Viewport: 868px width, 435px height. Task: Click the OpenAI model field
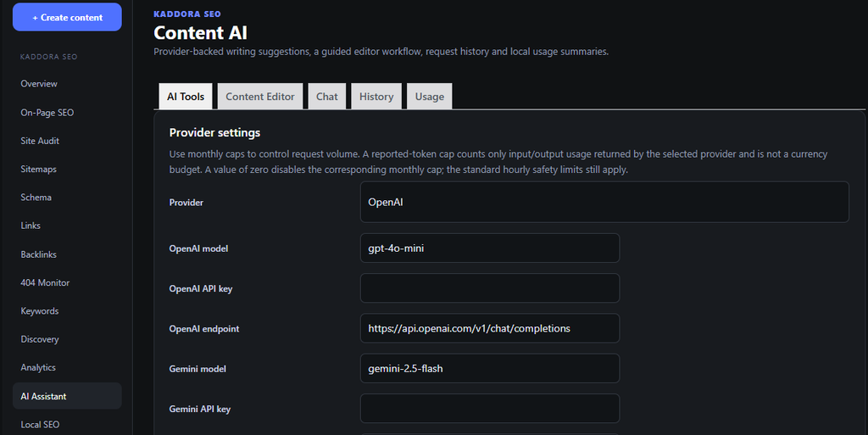tap(490, 248)
